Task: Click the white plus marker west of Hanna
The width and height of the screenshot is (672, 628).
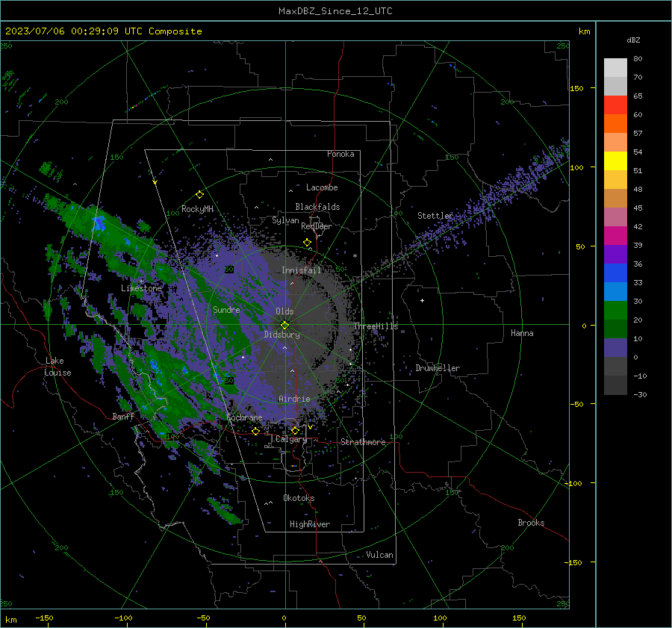Action: point(422,300)
